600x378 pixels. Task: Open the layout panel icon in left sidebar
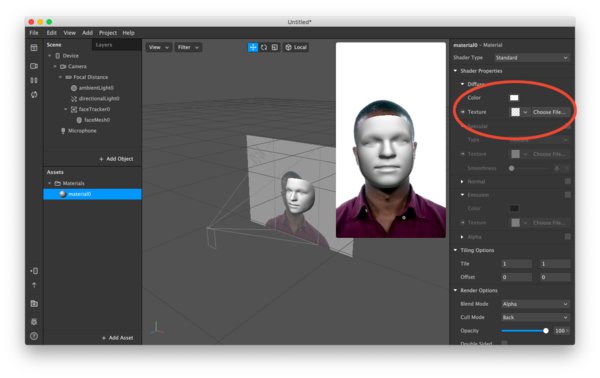(34, 48)
